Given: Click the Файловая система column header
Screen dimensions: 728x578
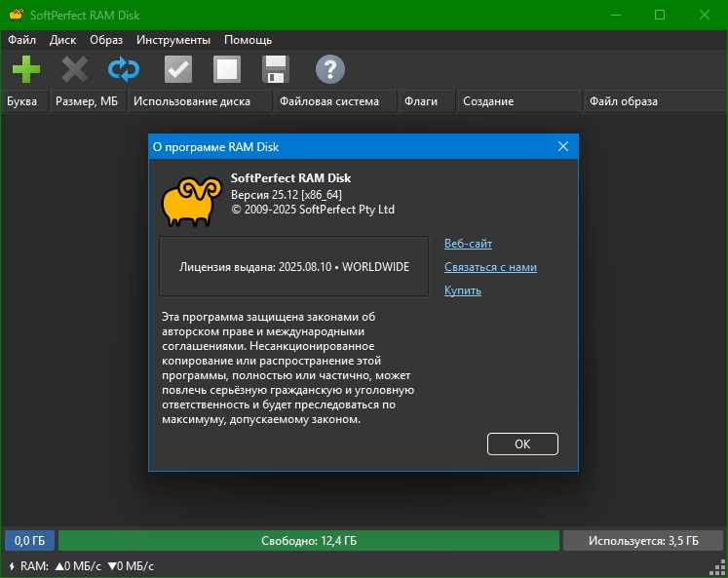Looking at the screenshot, I should pos(335,101).
